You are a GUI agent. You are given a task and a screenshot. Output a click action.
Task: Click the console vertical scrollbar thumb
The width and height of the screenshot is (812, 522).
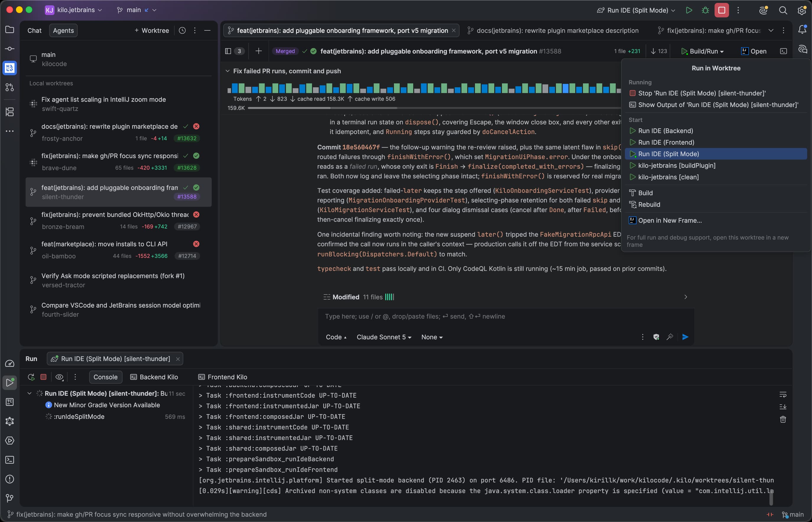click(x=771, y=497)
